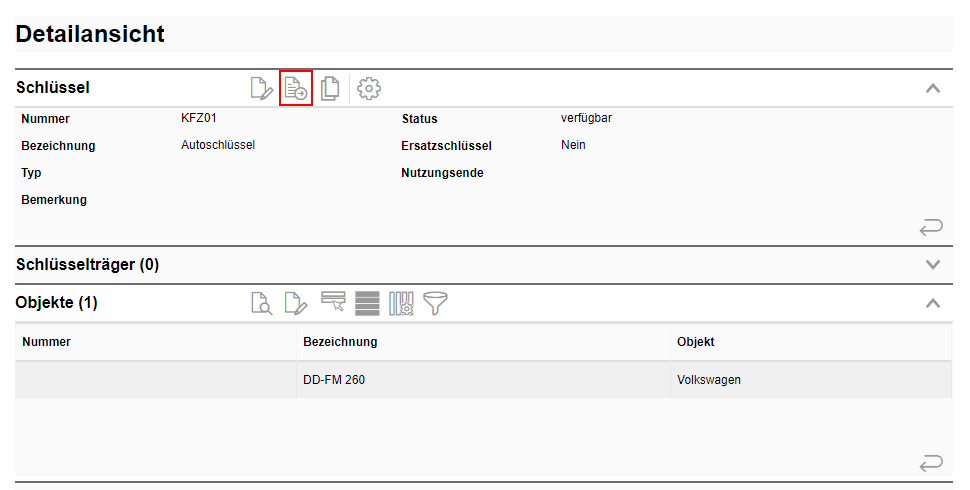The height and width of the screenshot is (490, 970).
Task: Click the edit icon in Schlüssel section
Action: pyautogui.click(x=261, y=88)
